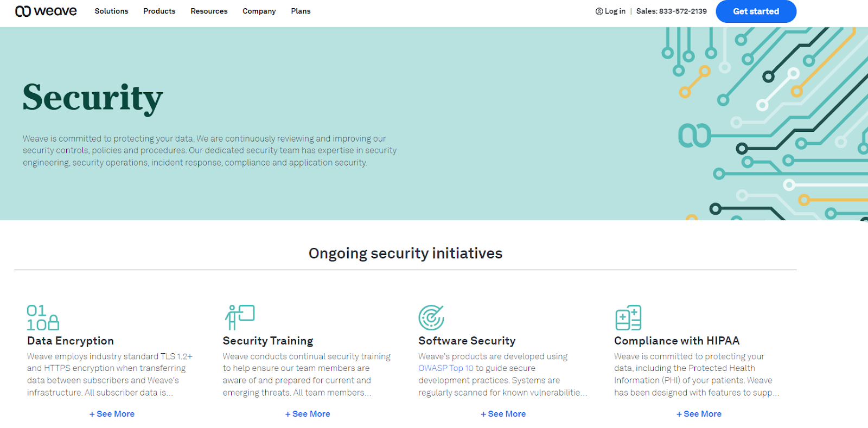This screenshot has height=428, width=868.
Task: Expand See More under Compliance with HIPAA
Action: tap(699, 414)
